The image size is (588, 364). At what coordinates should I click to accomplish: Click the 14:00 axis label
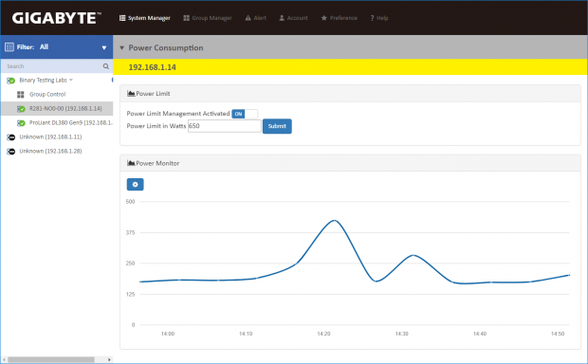(168, 334)
